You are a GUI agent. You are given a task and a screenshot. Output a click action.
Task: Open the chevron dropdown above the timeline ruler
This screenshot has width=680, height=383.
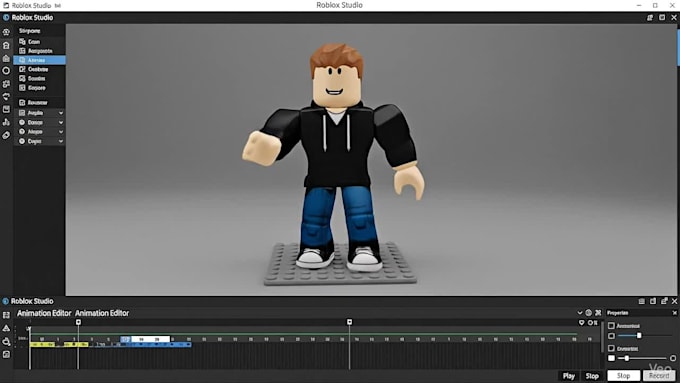[x=579, y=313]
